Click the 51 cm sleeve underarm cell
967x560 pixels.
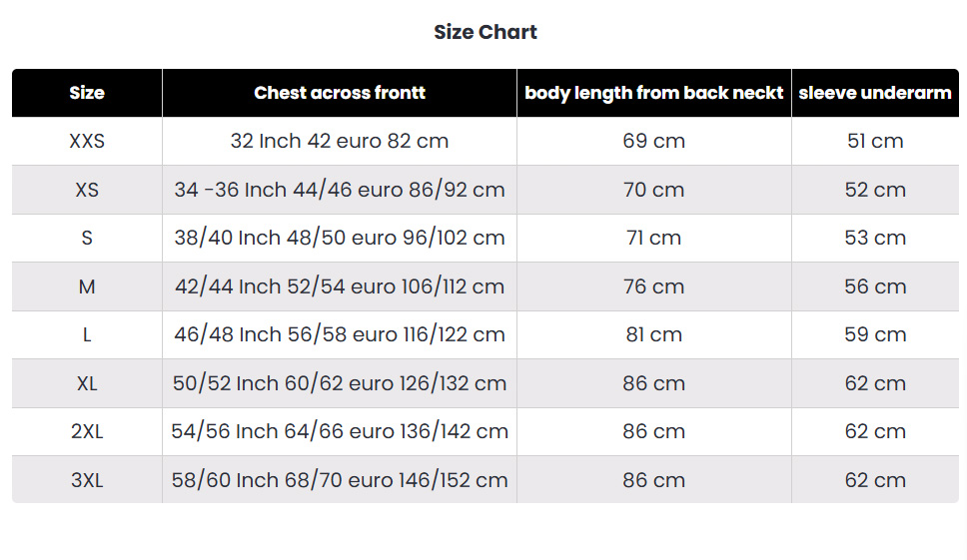(875, 141)
